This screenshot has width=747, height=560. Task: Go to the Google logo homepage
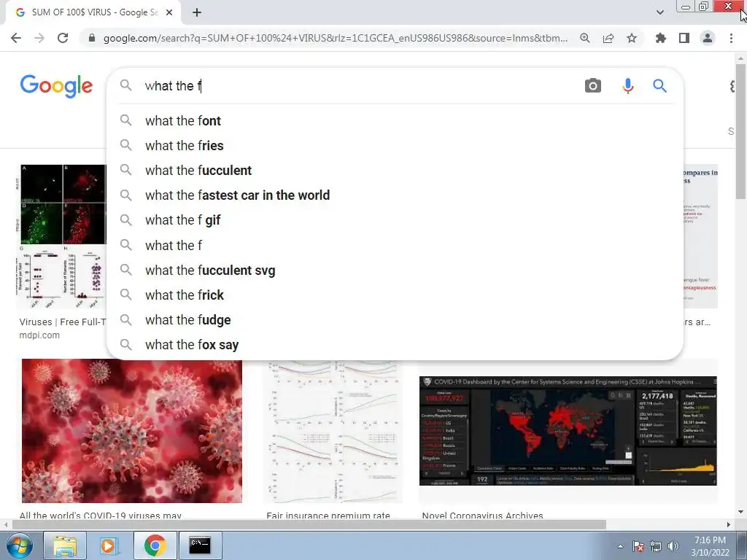[x=56, y=86]
